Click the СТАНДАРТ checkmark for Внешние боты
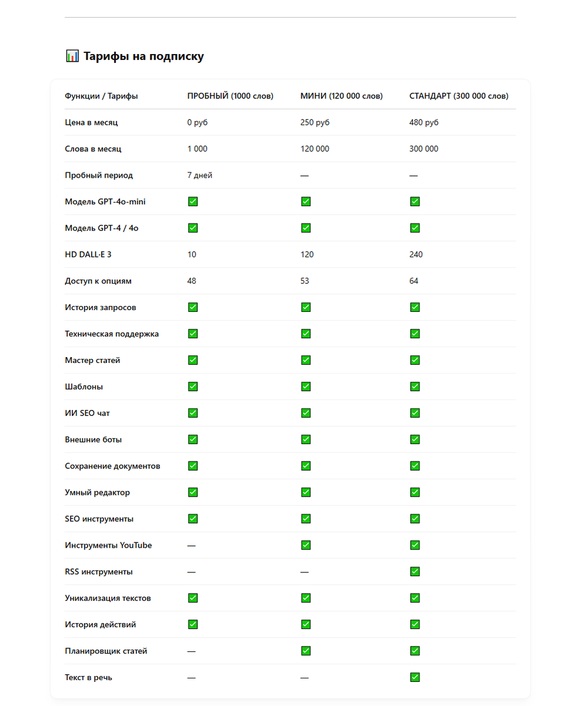Viewport: 588px width, 706px height. 415,439
